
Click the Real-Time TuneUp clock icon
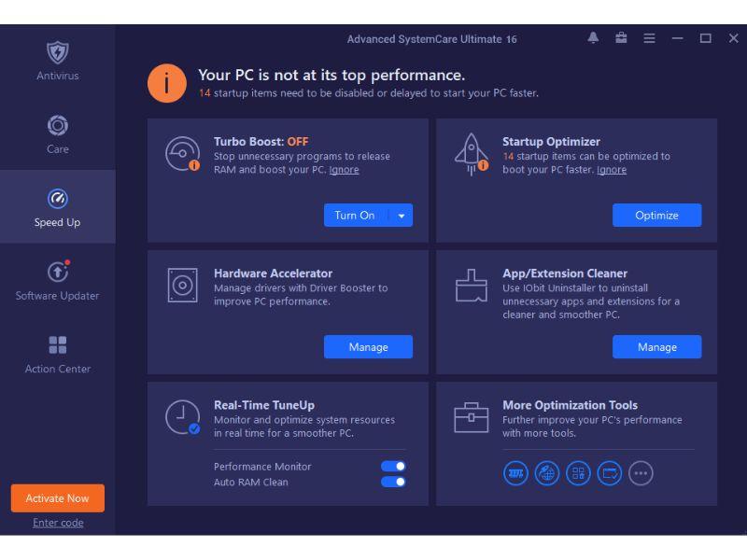coord(182,417)
